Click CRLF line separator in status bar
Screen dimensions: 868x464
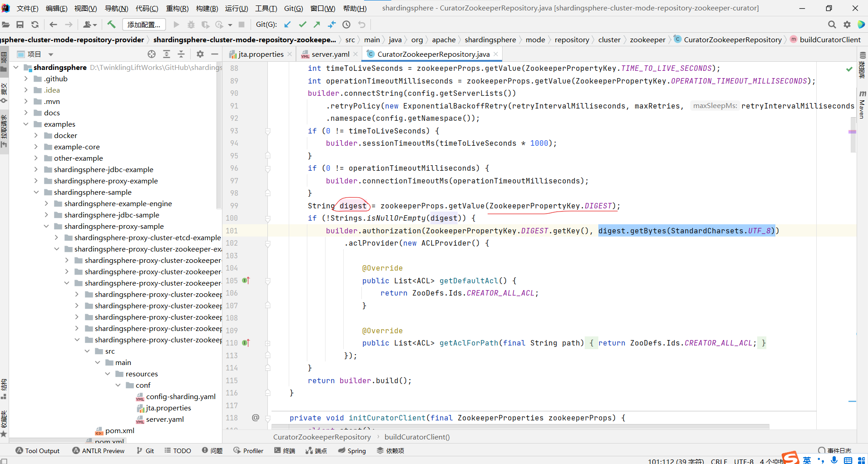[x=719, y=461]
